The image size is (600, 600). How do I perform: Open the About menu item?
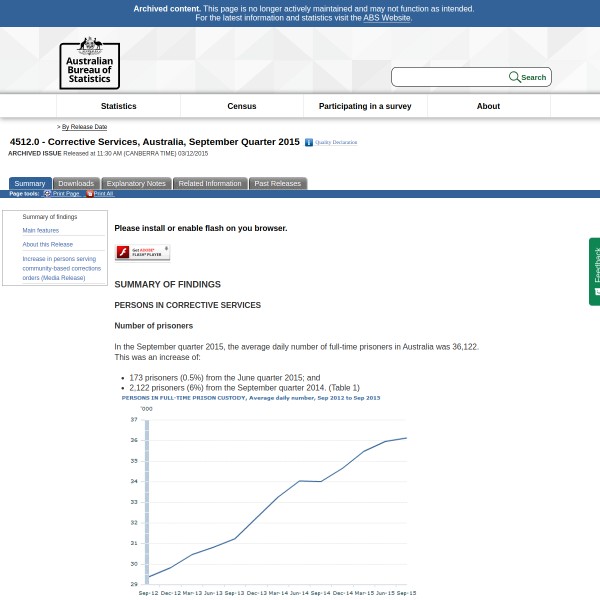click(488, 106)
